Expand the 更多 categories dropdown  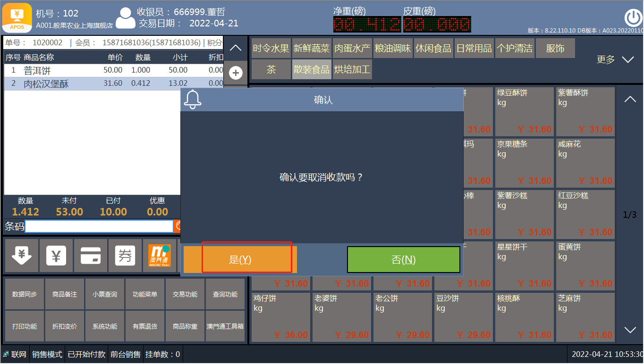click(615, 59)
